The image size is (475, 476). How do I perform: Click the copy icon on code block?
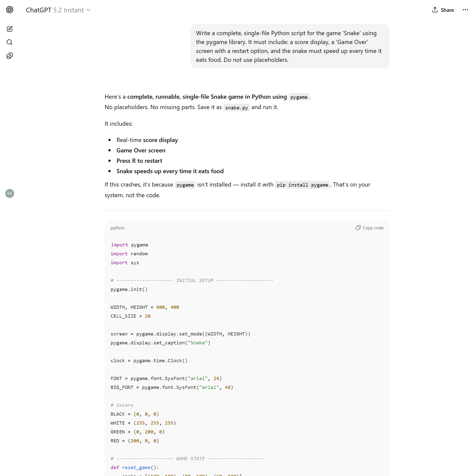[x=358, y=228]
